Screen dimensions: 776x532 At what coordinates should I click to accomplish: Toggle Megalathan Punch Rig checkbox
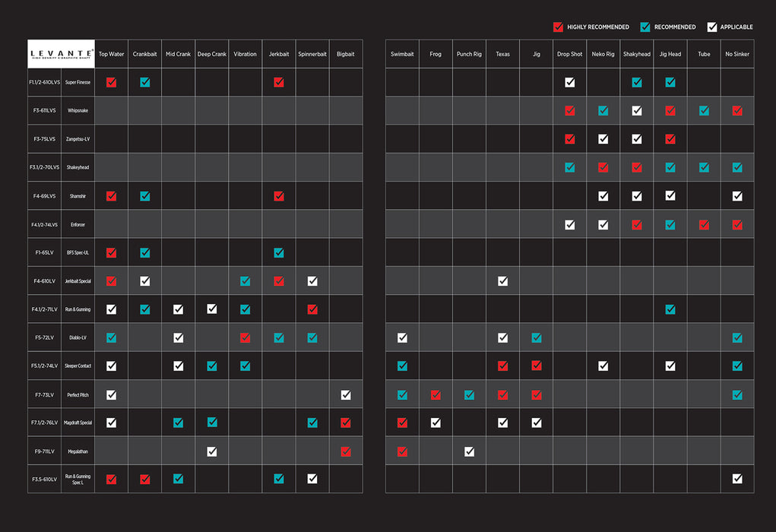[469, 451]
